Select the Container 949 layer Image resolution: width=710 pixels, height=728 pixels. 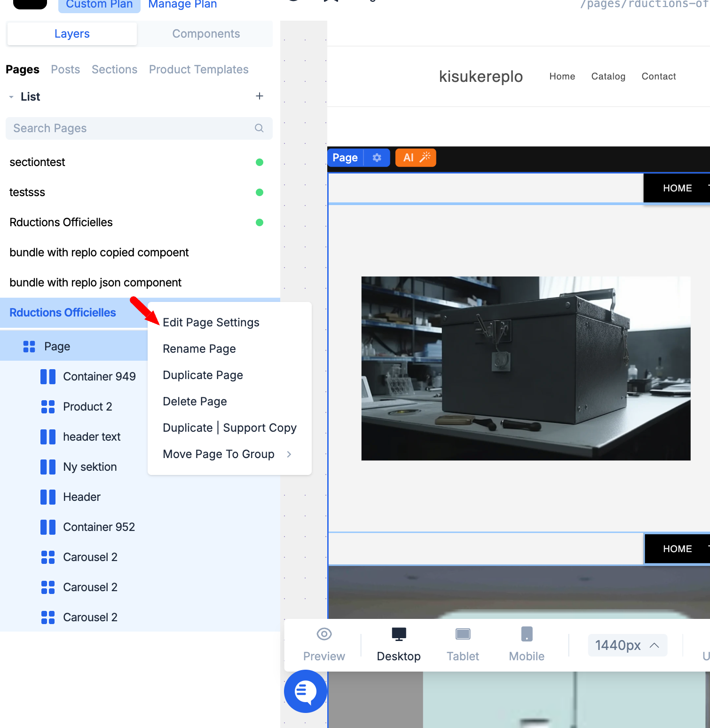point(99,377)
